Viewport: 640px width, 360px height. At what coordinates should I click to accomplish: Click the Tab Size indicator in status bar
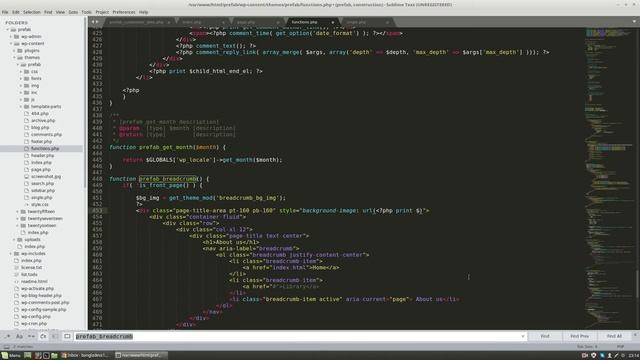pyautogui.click(x=587, y=347)
